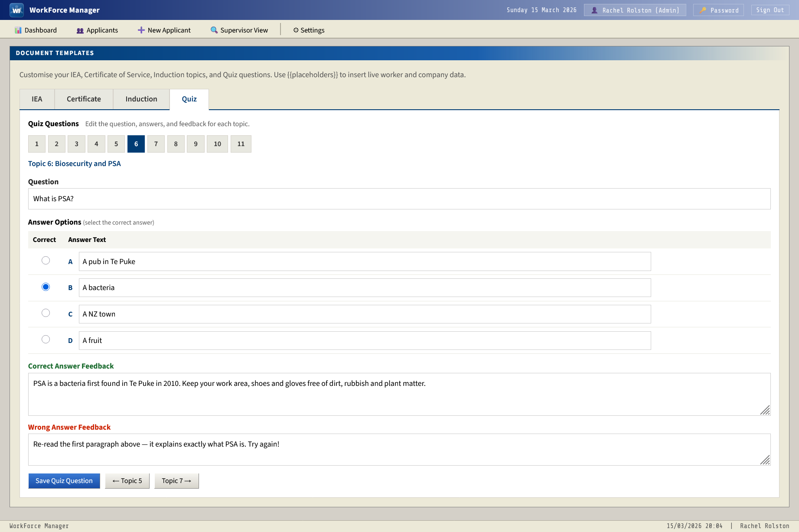Click the Applicants people icon
Screen dimensions: 799x532
(x=80, y=30)
